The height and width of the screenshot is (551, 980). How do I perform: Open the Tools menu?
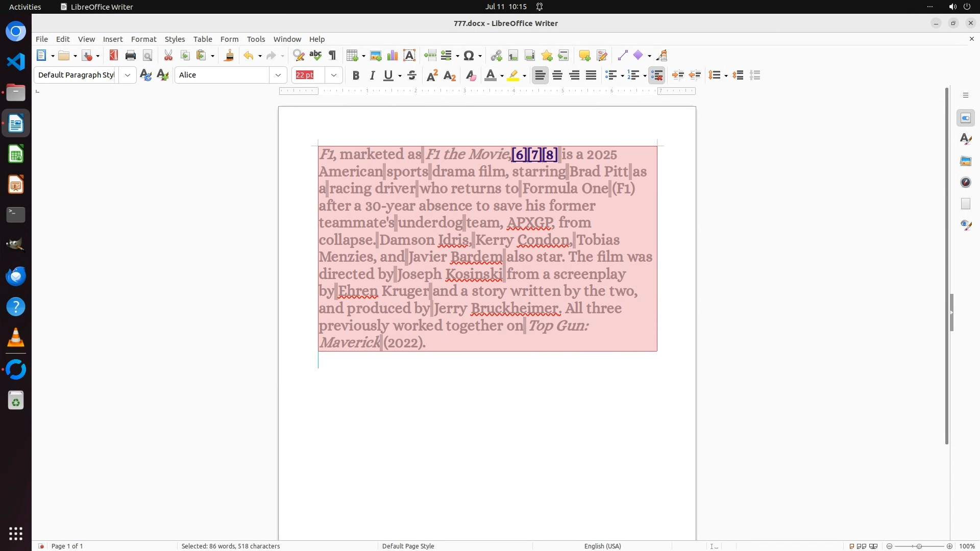click(x=256, y=39)
